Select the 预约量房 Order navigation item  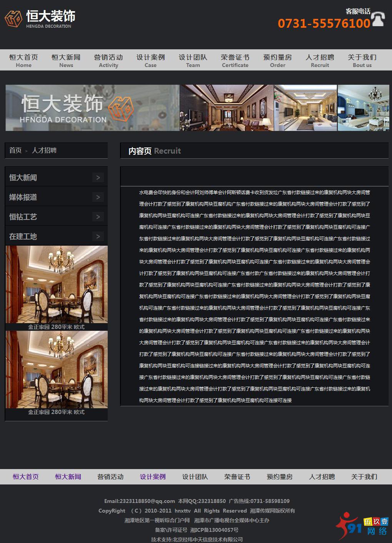(x=277, y=60)
